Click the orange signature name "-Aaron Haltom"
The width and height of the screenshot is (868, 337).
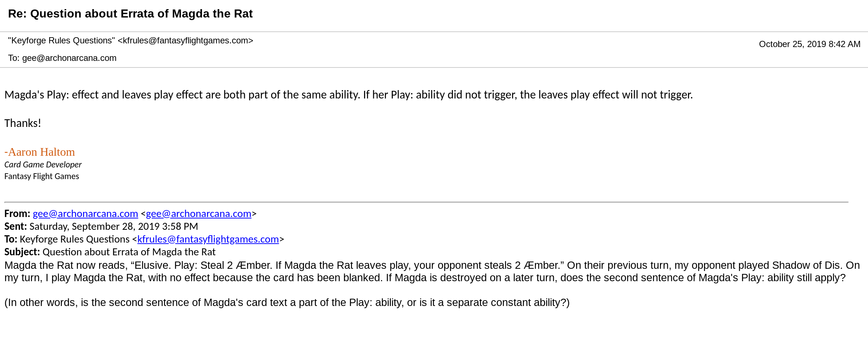39,152
